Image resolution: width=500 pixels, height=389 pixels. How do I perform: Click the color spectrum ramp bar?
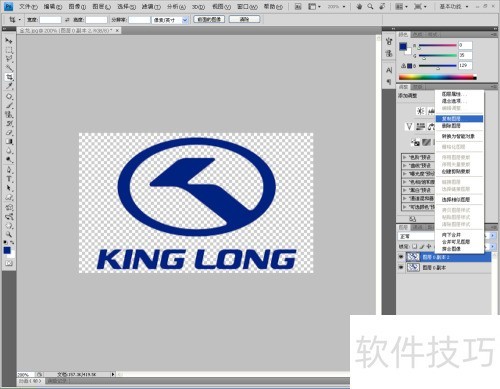[437, 77]
